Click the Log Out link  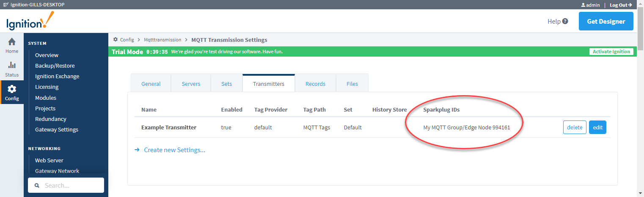point(618,5)
